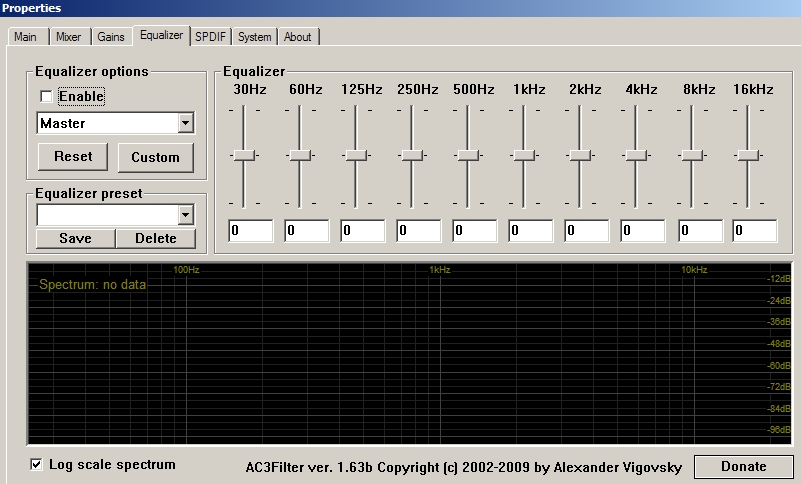The height and width of the screenshot is (484, 801).
Task: Click the 8kHz slider thumb
Action: (692, 155)
